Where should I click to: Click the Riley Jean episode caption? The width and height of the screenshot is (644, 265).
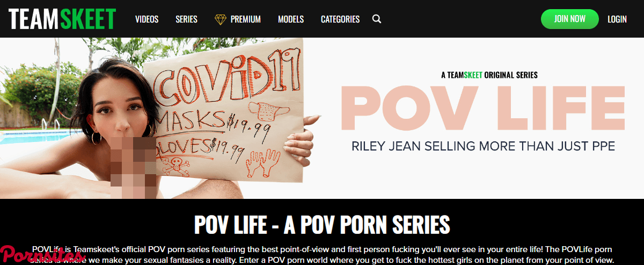pos(483,146)
